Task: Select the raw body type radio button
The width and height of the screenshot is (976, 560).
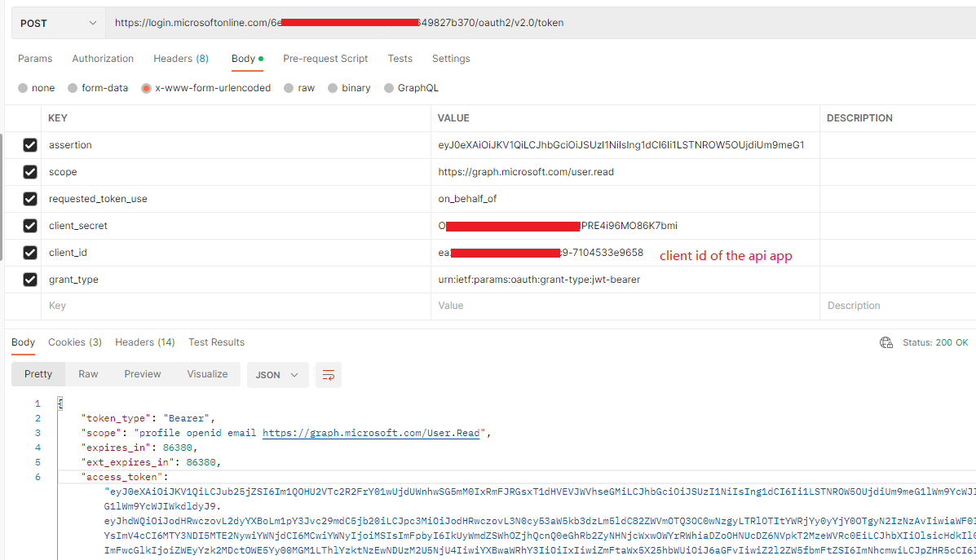Action: click(289, 87)
